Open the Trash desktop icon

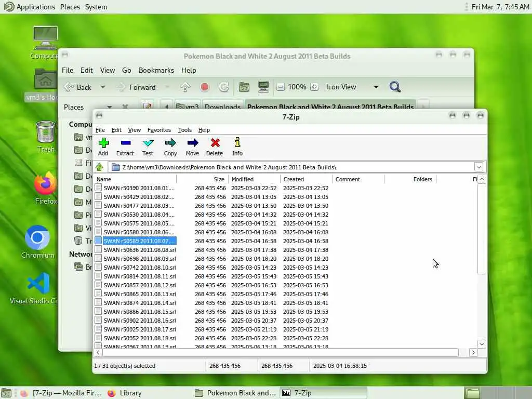46,137
